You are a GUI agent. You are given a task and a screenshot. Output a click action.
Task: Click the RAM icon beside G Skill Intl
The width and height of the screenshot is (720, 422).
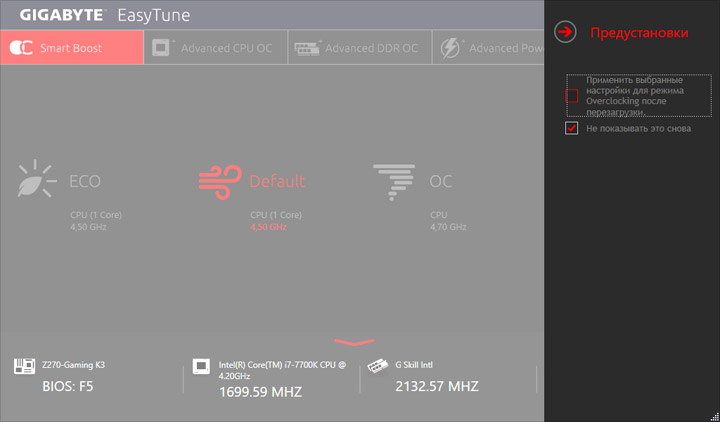pyautogui.click(x=377, y=366)
